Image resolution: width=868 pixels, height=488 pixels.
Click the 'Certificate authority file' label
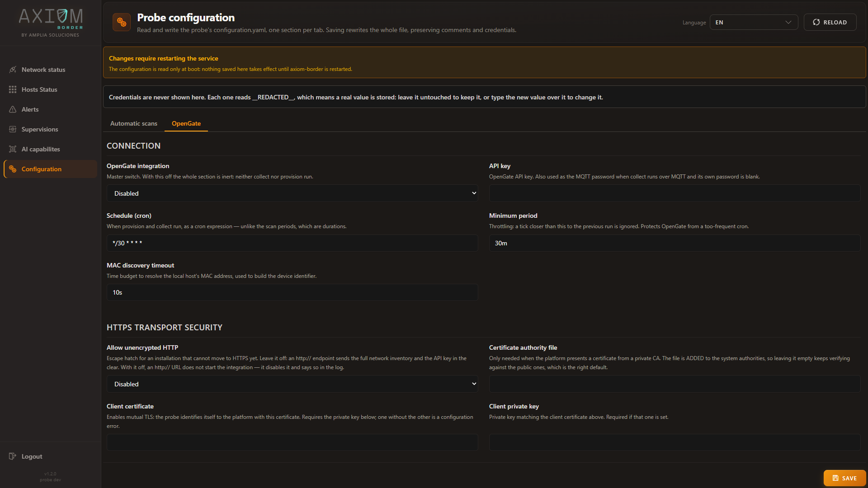523,347
